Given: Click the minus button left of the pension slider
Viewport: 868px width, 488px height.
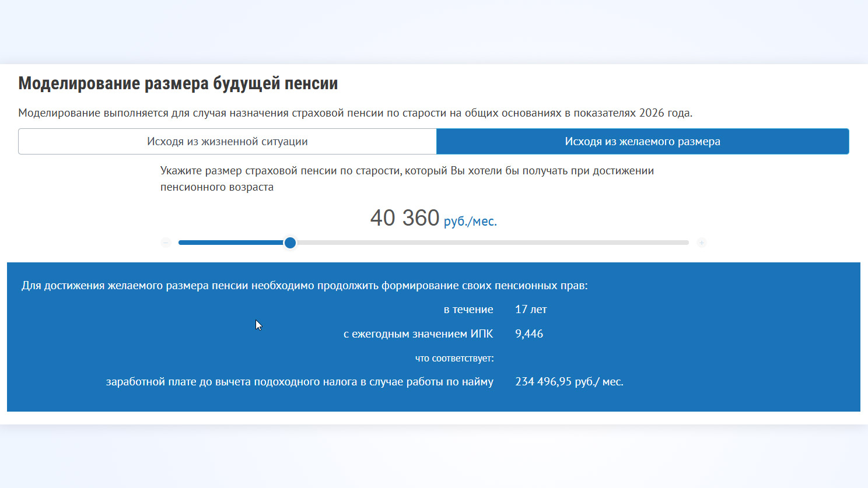Looking at the screenshot, I should click(166, 243).
